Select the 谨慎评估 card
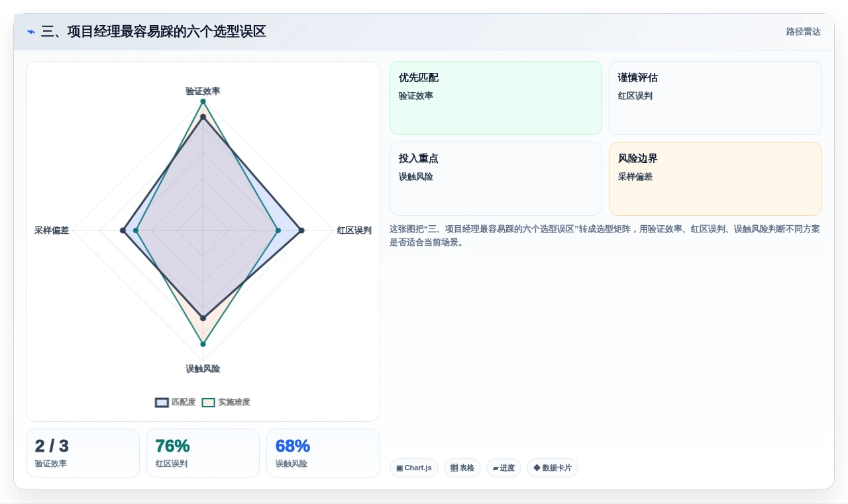 coord(715,98)
